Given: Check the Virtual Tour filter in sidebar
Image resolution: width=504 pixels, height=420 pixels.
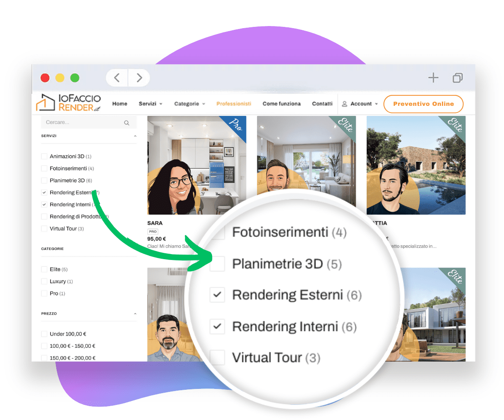Looking at the screenshot, I should [44, 228].
